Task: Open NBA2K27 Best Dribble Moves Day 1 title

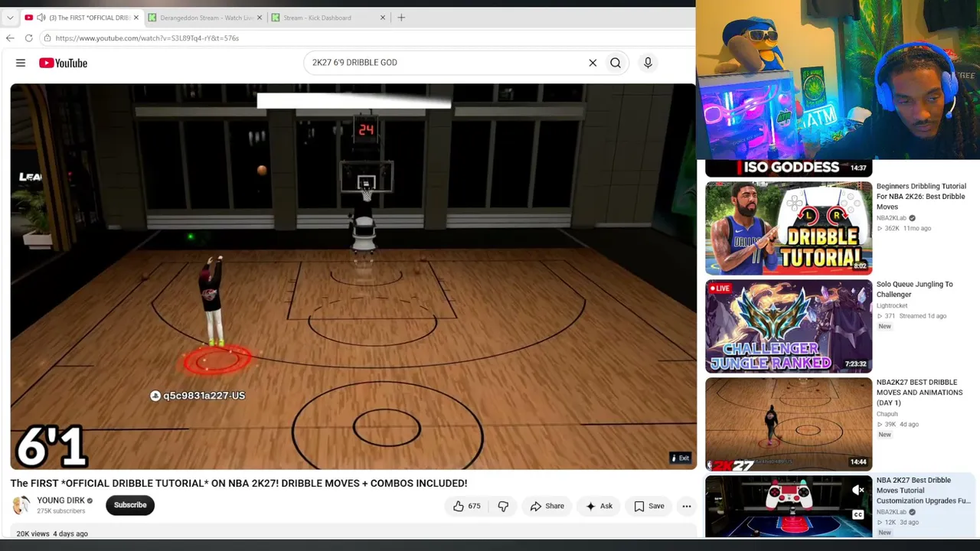Action: tap(920, 393)
